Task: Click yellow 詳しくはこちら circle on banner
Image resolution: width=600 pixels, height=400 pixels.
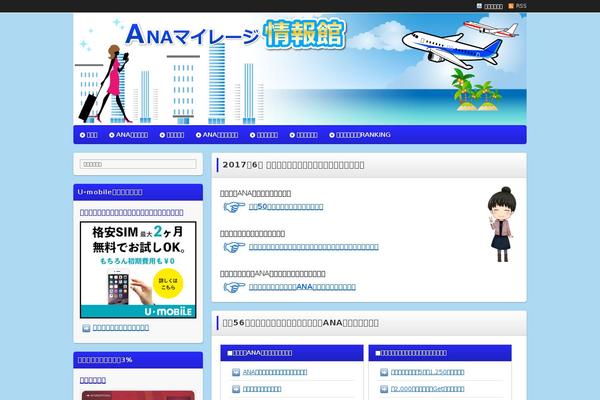Action: pyautogui.click(x=168, y=284)
